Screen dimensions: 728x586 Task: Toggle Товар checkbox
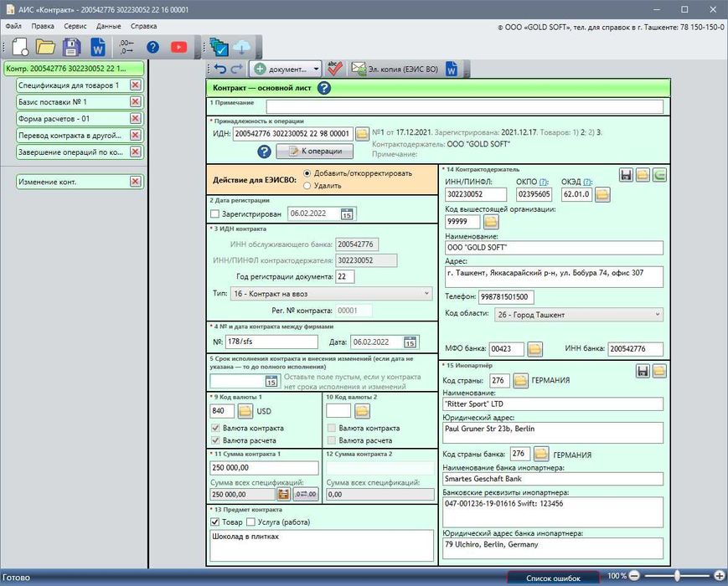click(x=215, y=522)
